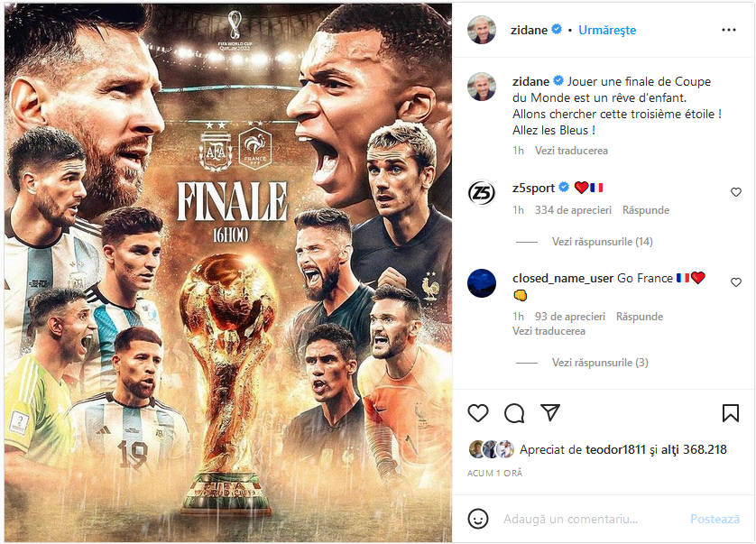756x544 pixels.
Task: Like the closed_name_user comment
Action: point(736,282)
